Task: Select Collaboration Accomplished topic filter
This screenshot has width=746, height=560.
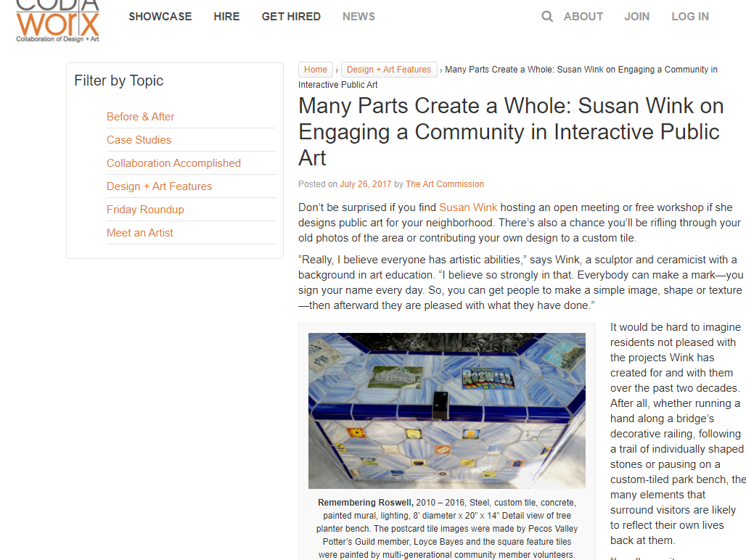Action: tap(173, 163)
